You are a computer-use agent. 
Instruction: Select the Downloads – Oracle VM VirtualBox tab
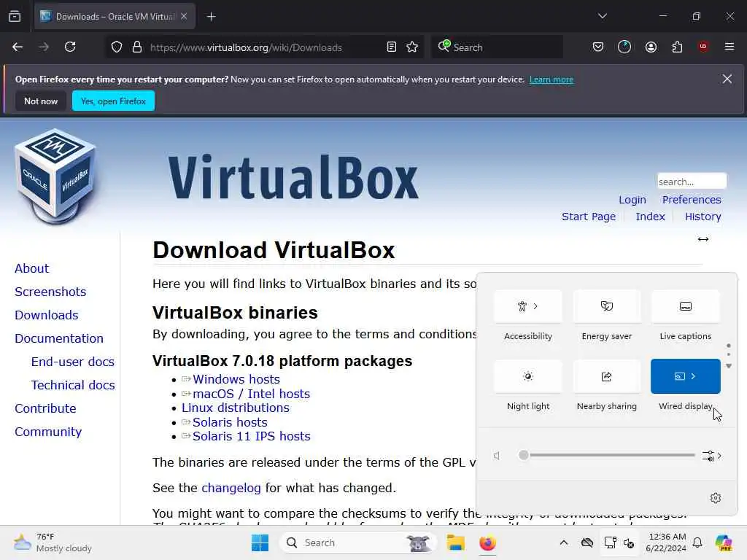click(x=115, y=16)
